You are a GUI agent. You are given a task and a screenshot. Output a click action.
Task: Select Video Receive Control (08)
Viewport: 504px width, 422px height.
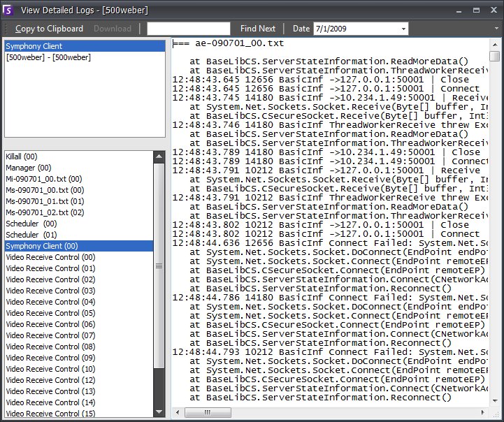[x=79, y=347]
